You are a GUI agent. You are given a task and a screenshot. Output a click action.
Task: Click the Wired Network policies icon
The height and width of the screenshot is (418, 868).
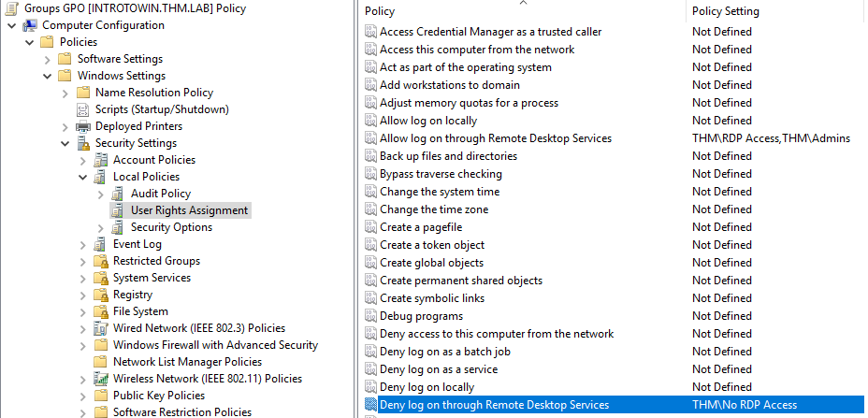(101, 328)
